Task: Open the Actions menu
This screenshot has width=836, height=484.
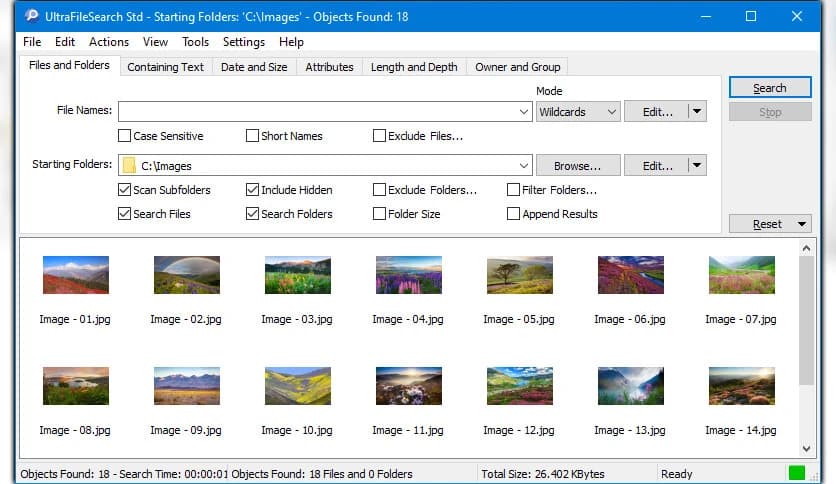Action: pos(109,42)
